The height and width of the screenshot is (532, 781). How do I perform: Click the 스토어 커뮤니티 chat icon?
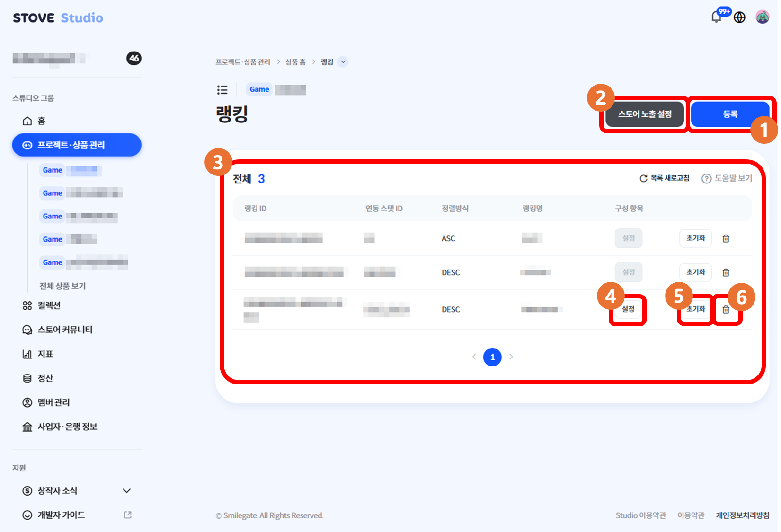click(27, 330)
